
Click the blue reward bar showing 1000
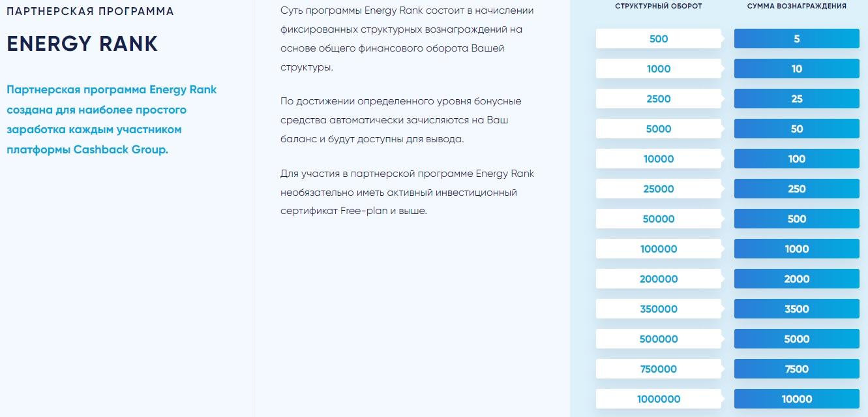coord(797,249)
